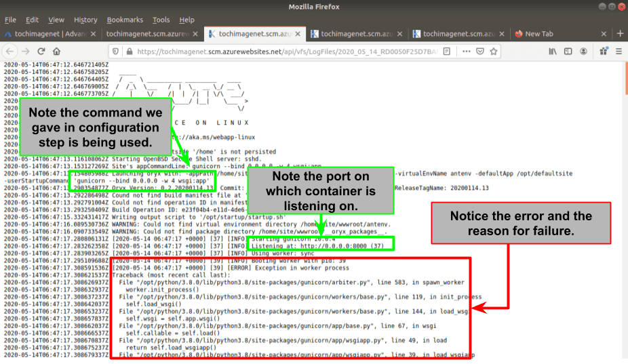Image resolution: width=628 pixels, height=364 pixels.
Task: Open the Tools menu
Action: pos(161,20)
